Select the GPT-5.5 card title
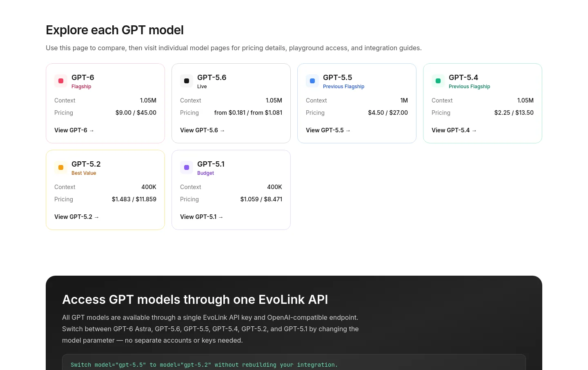588x370 pixels. pos(337,78)
